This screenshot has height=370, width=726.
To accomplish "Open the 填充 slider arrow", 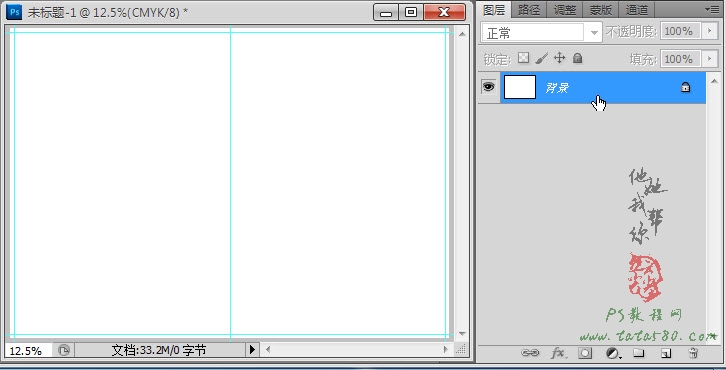I will click(710, 59).
